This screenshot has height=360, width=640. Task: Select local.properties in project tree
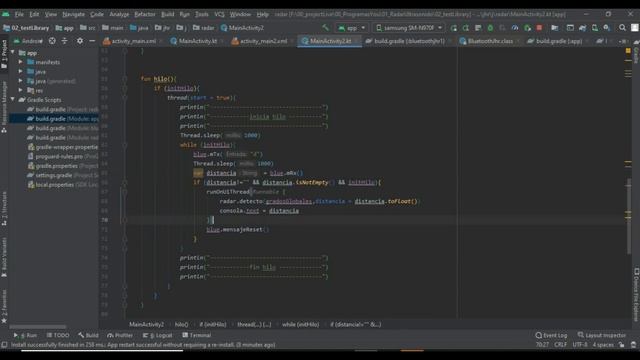point(63,184)
